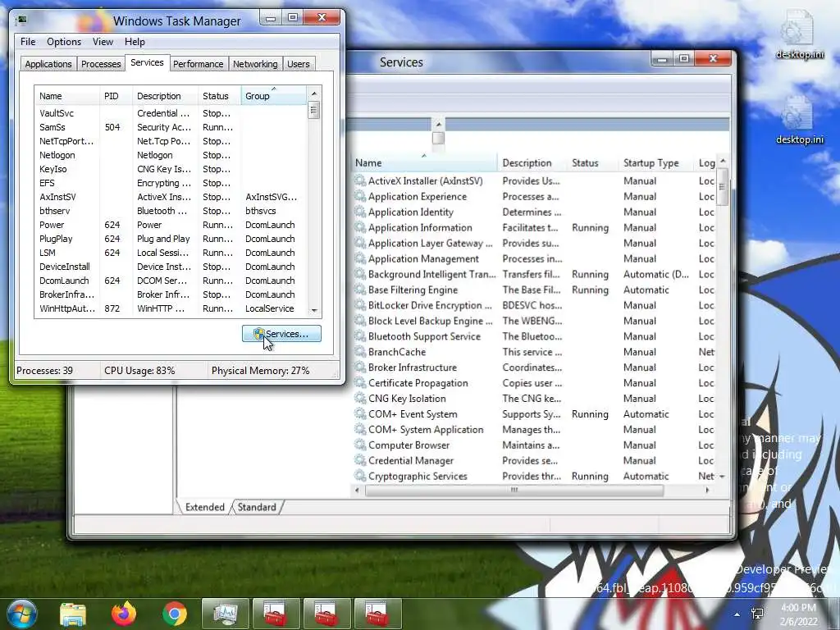Screen dimensions: 840x630
Task: Click gear icon of Bluetooth Support Service
Action: point(360,336)
